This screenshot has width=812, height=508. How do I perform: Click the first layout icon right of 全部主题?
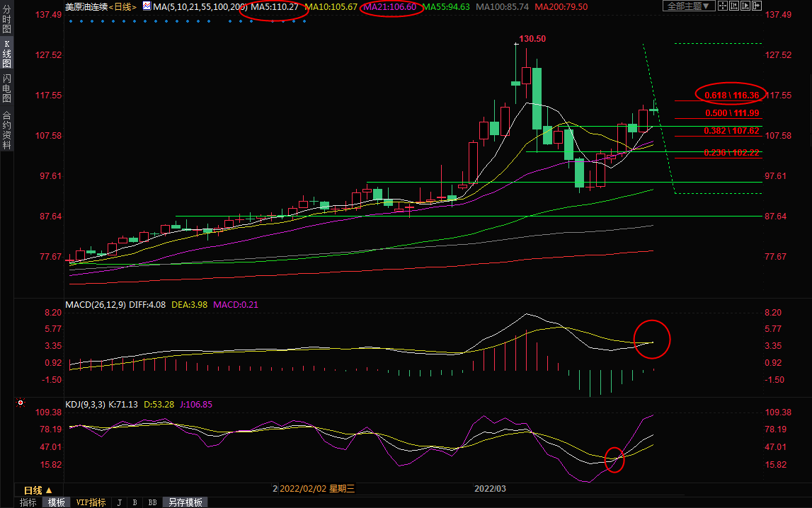coord(722,6)
